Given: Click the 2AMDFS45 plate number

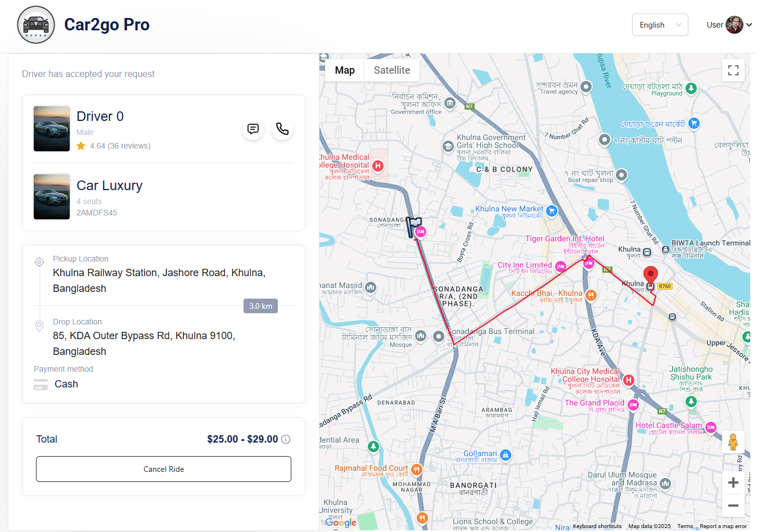Looking at the screenshot, I should pyautogui.click(x=97, y=213).
